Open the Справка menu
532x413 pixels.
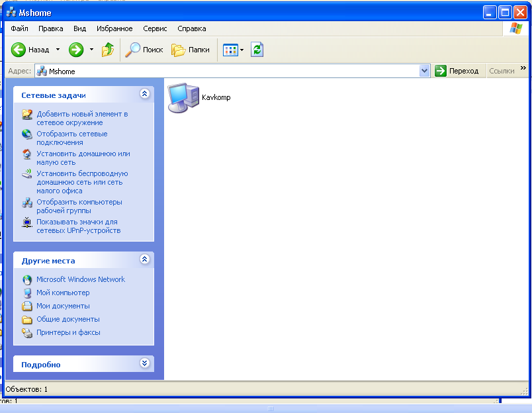click(x=192, y=28)
